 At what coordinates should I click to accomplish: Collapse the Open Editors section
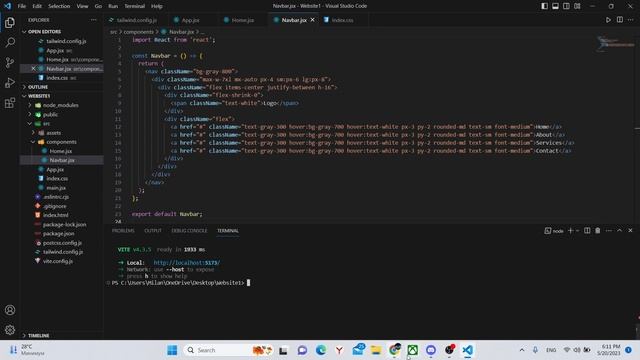pyautogui.click(x=61, y=31)
